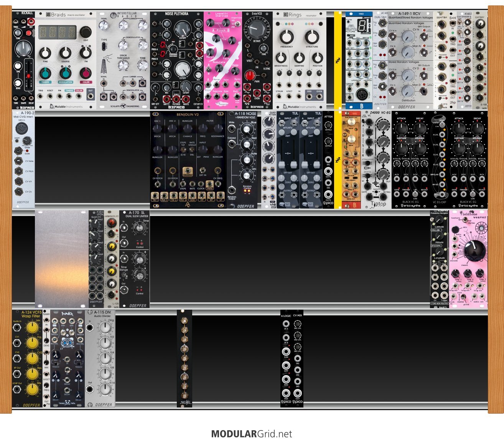Select the Rings resonator module
This screenshot has height=442, width=504.
300,61
